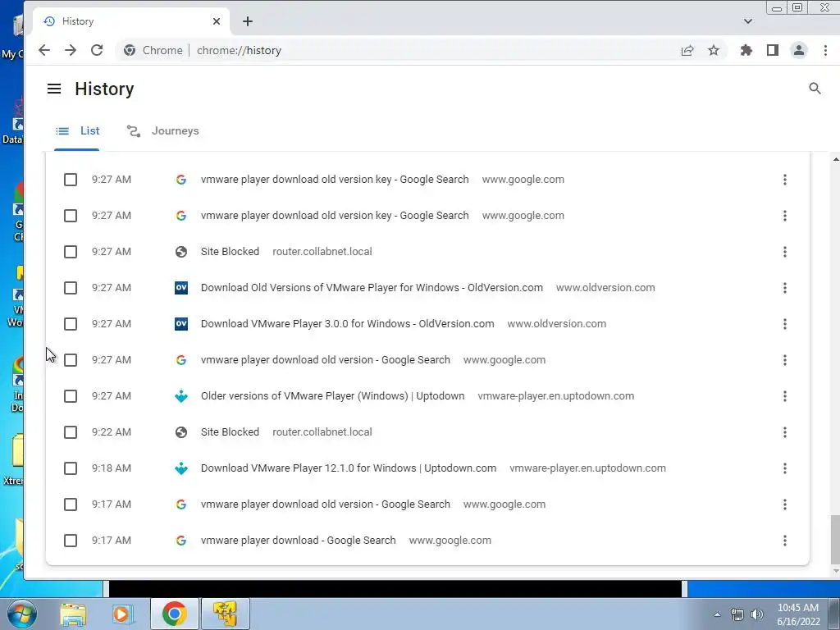This screenshot has width=840, height=630.
Task: Open actions menu for first 'old version key' entry
Action: point(785,180)
